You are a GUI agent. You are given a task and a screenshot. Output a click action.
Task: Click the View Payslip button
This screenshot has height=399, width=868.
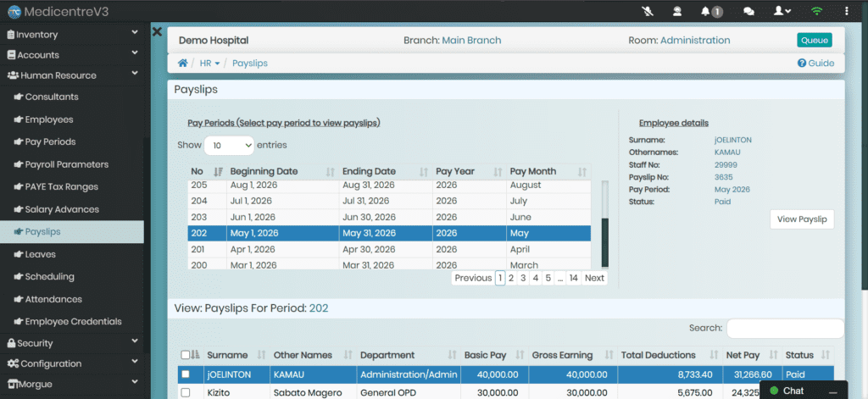pos(802,219)
